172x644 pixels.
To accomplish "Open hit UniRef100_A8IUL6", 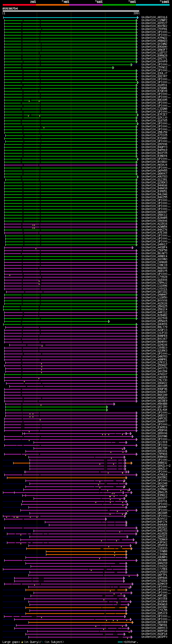I will pyautogui.click(x=154, y=17).
